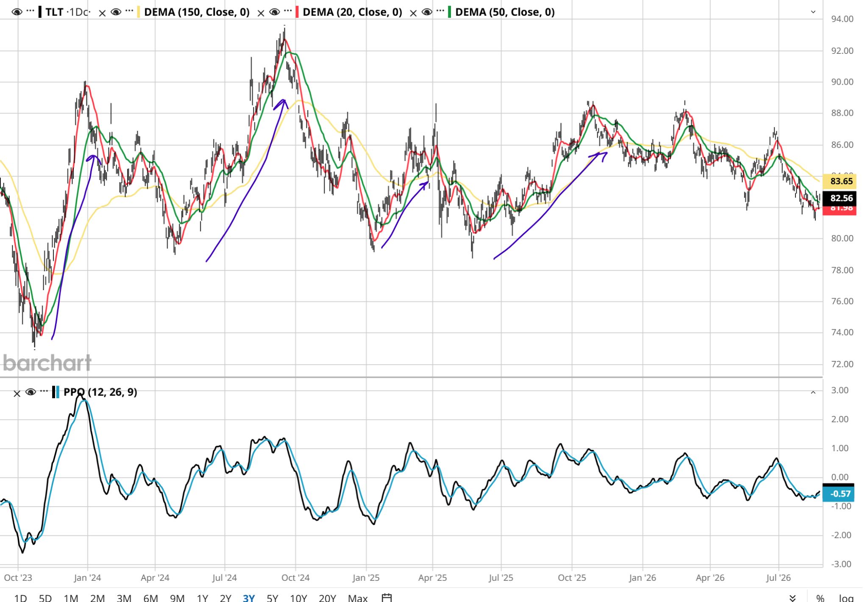Viewport: 868px width, 602px height.
Task: Toggle visibility of DEMA (20, Close, 0)
Action: [x=275, y=12]
